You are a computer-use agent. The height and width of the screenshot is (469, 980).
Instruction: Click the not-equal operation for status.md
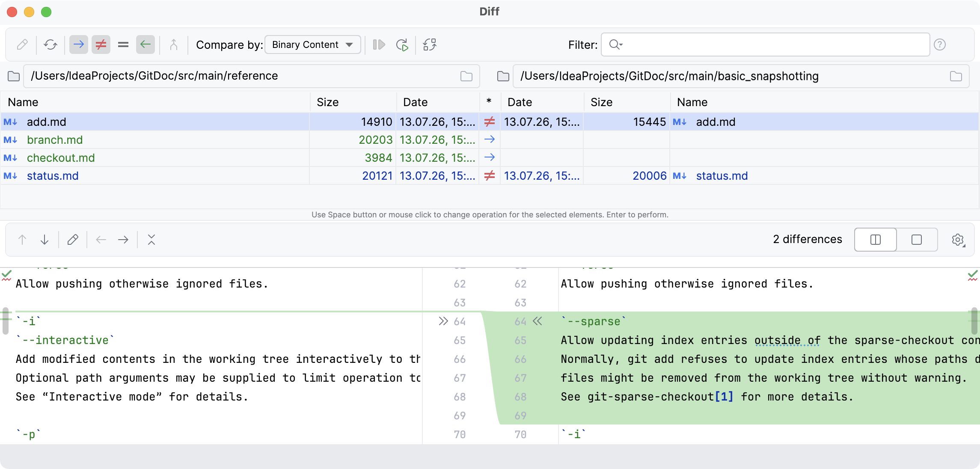[x=490, y=175]
